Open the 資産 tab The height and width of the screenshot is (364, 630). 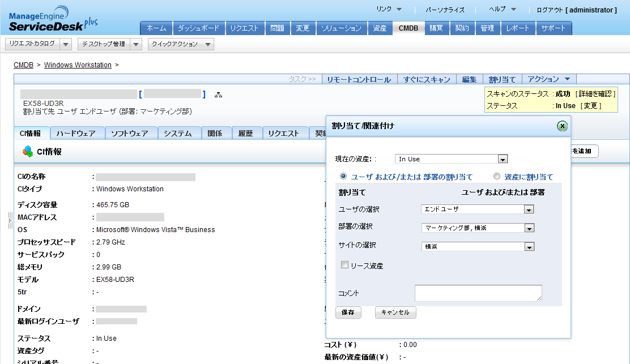pyautogui.click(x=380, y=28)
